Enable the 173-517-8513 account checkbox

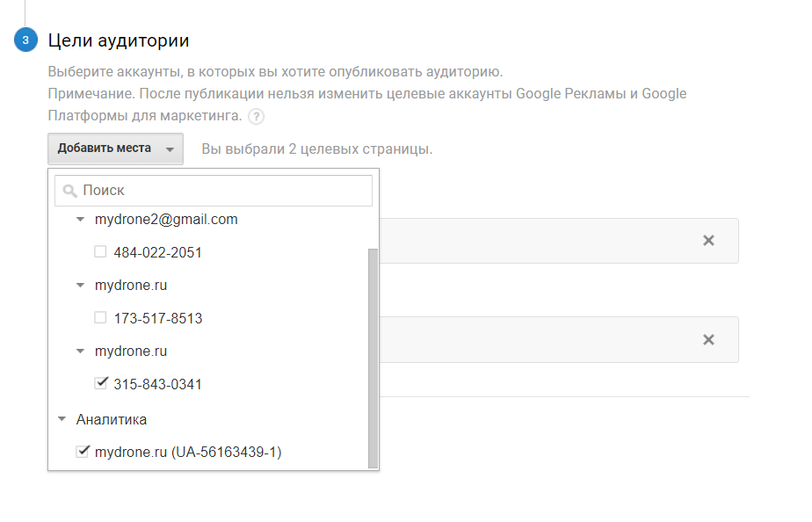[x=101, y=318]
